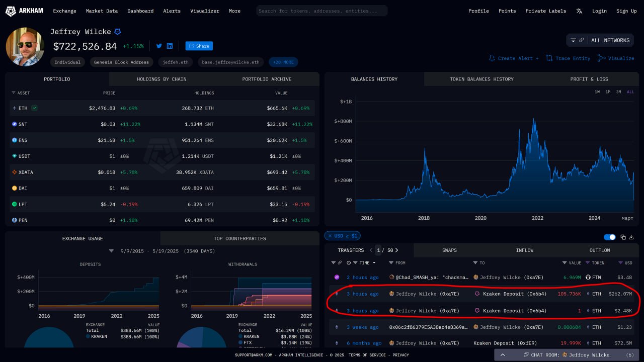Open the Exchange menu item
644x362 pixels.
64,11
